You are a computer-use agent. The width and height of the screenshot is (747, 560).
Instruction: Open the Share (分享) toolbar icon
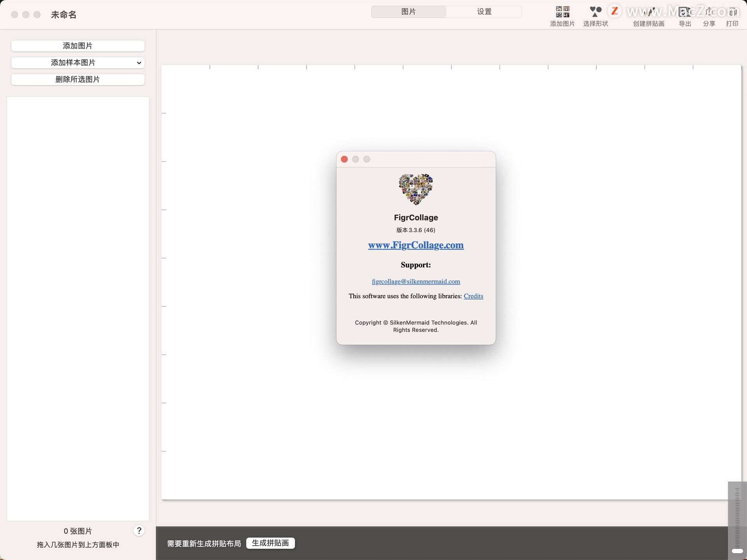[x=709, y=12]
